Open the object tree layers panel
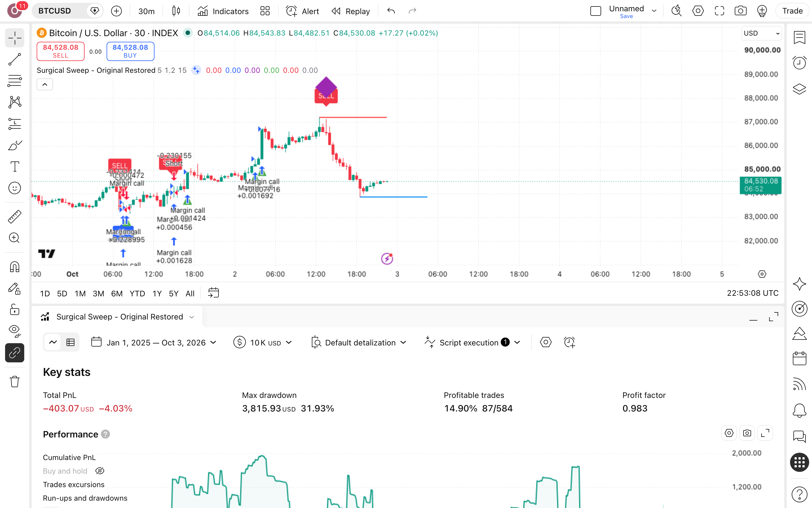Screen dimensions: 812x508 [800, 89]
